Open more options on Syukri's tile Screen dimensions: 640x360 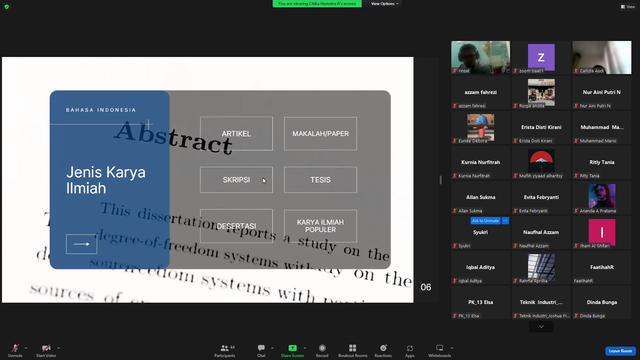coord(505,221)
